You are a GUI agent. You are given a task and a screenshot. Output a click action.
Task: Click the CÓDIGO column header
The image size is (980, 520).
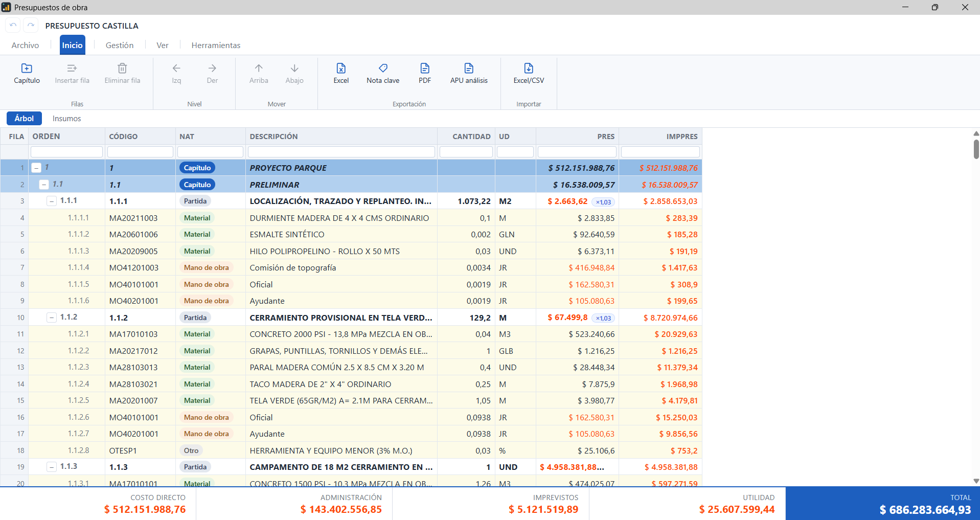(x=140, y=136)
